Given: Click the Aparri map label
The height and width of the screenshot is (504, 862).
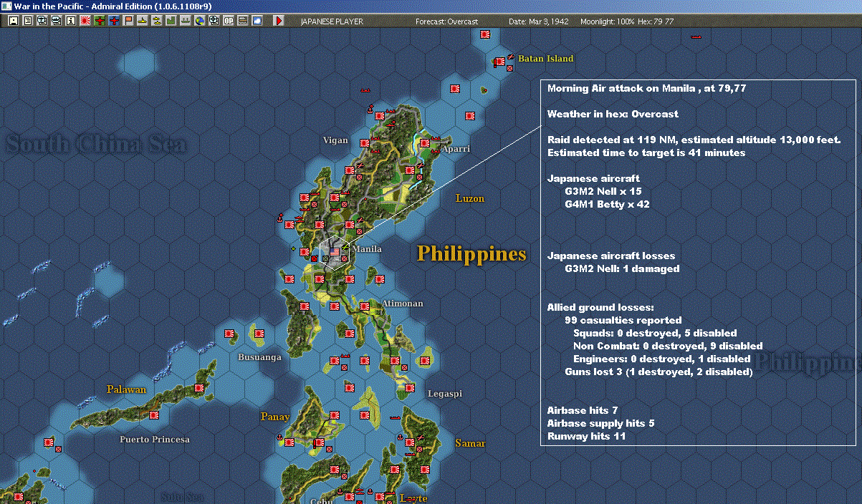Looking at the screenshot, I should 456,149.
